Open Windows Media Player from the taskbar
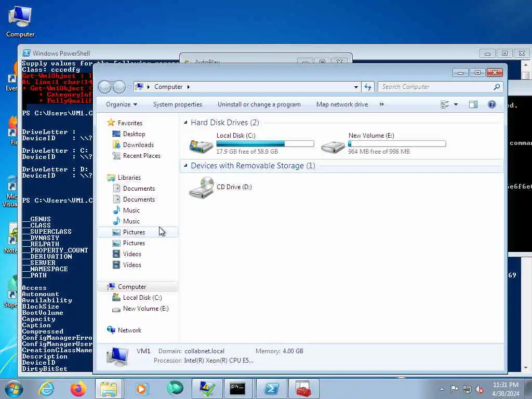The height and width of the screenshot is (399, 532). pos(141,389)
